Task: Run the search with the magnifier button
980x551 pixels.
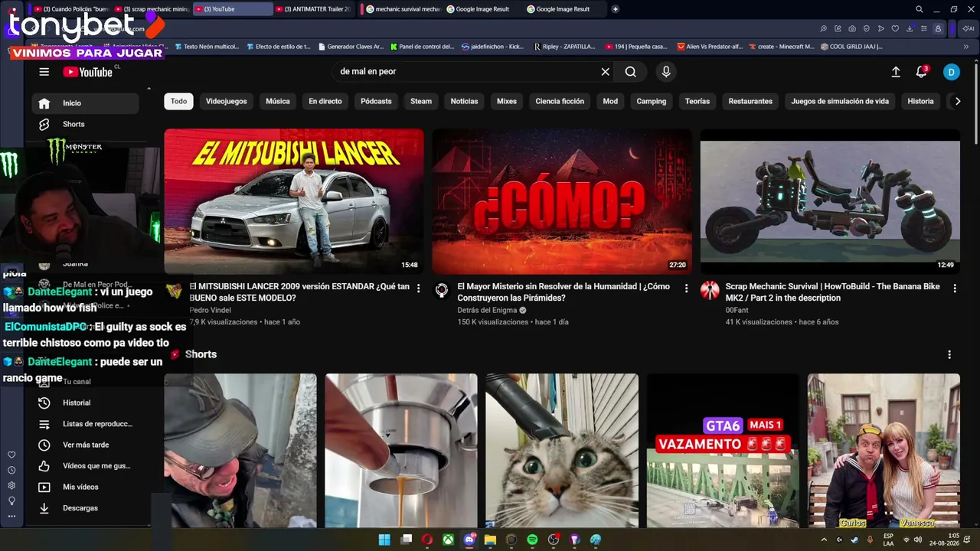Action: 630,72
